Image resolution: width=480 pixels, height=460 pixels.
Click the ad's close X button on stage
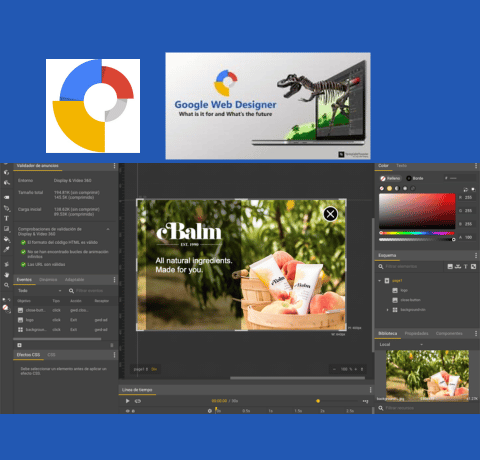click(x=330, y=214)
